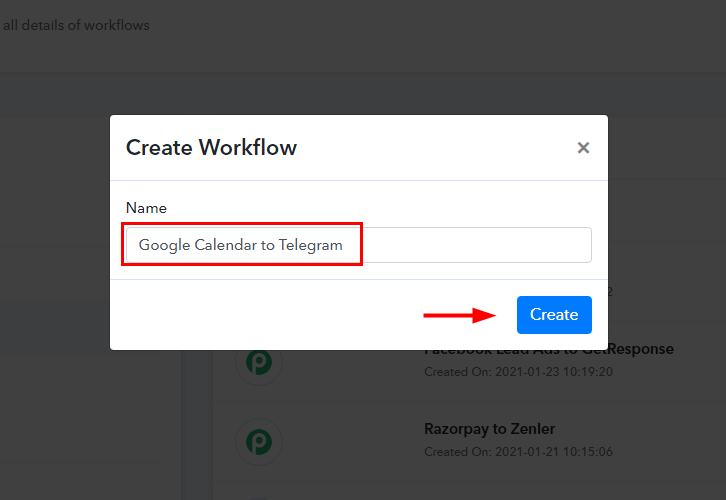Close the Create Workflow dialog
726x500 pixels.
(583, 148)
